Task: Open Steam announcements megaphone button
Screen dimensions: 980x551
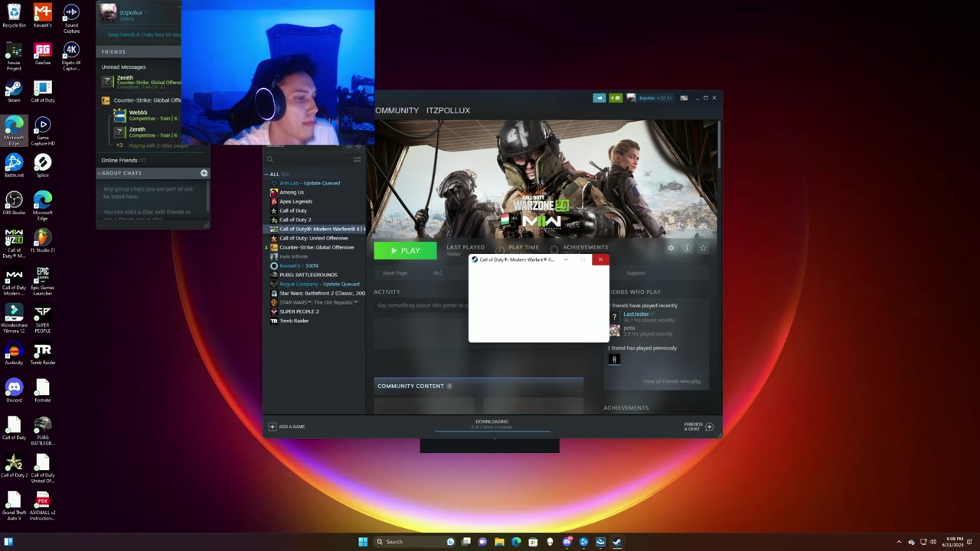Action: tap(599, 98)
